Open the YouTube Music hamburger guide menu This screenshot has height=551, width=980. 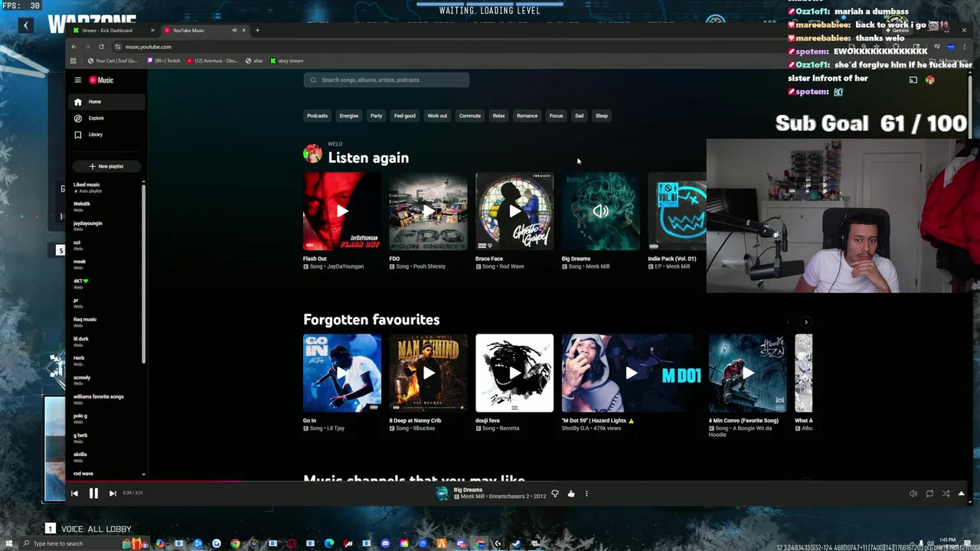77,80
